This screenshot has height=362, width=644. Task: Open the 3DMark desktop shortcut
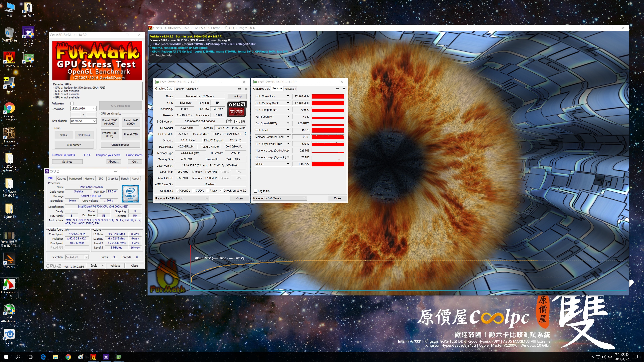(x=9, y=261)
